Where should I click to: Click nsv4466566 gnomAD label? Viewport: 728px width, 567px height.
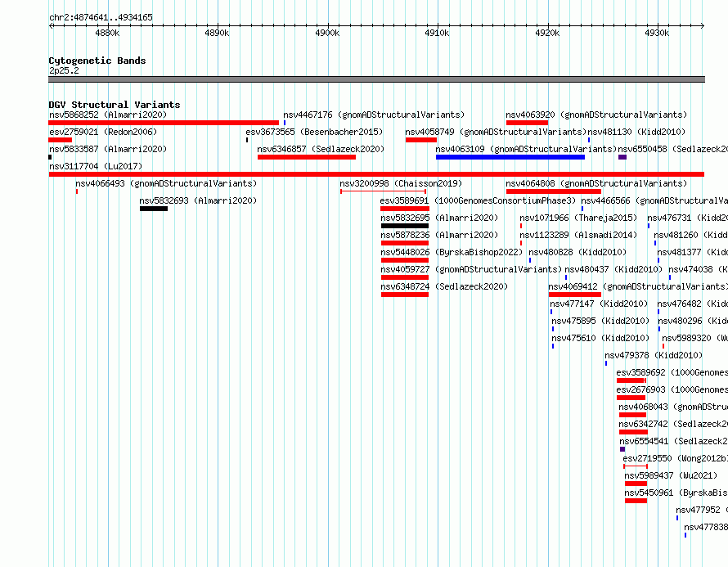(x=654, y=200)
